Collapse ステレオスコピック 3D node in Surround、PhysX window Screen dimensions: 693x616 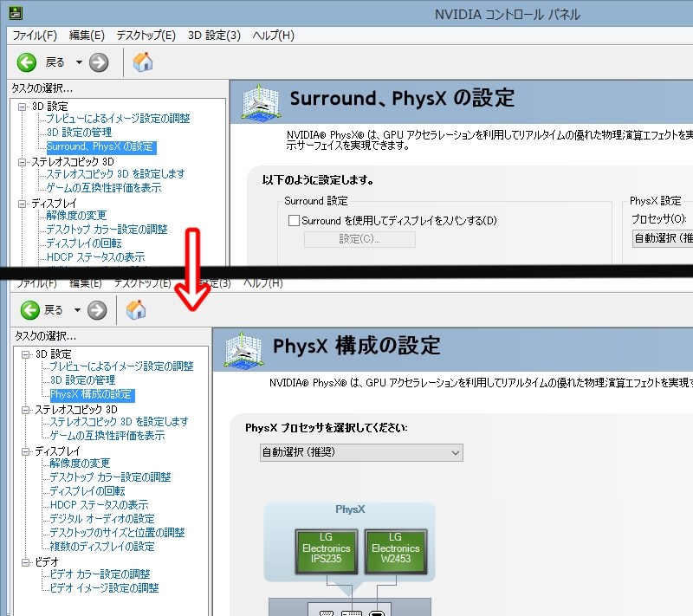click(23, 162)
